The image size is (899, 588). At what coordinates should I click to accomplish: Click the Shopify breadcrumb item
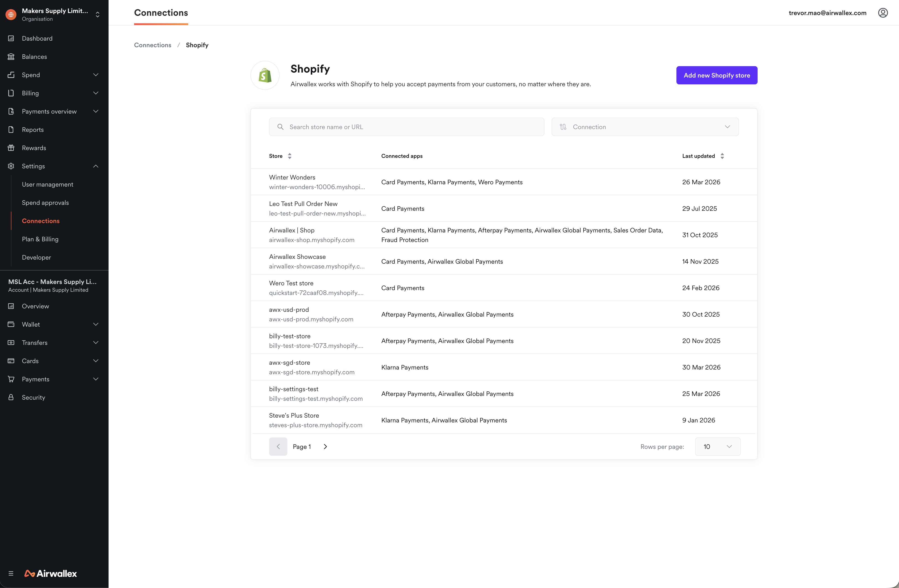pos(197,45)
